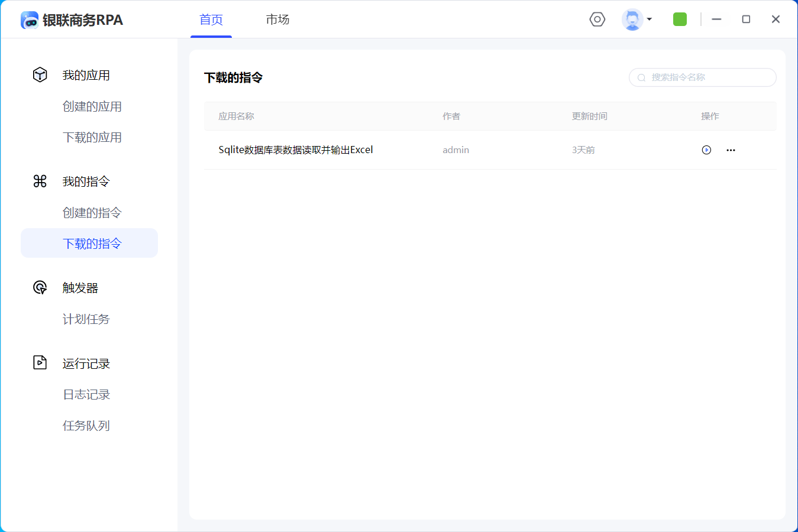This screenshot has height=532, width=798.
Task: Open 计划任务 under triggers
Action: point(86,319)
